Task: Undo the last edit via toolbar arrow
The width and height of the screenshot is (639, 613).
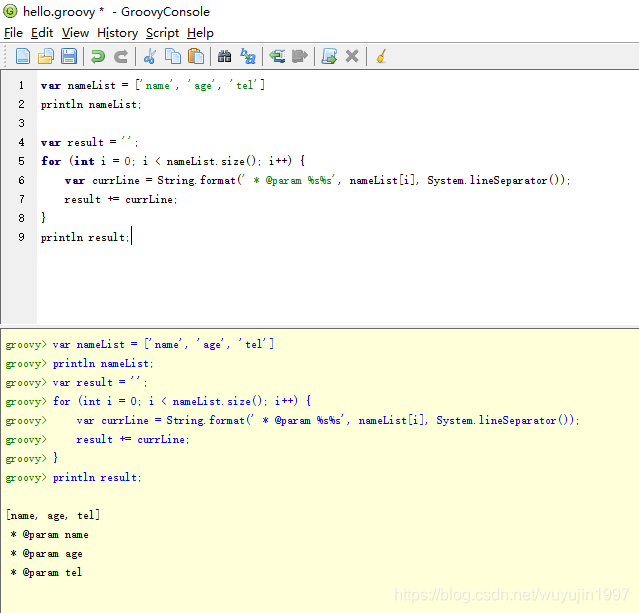Action: (98, 56)
